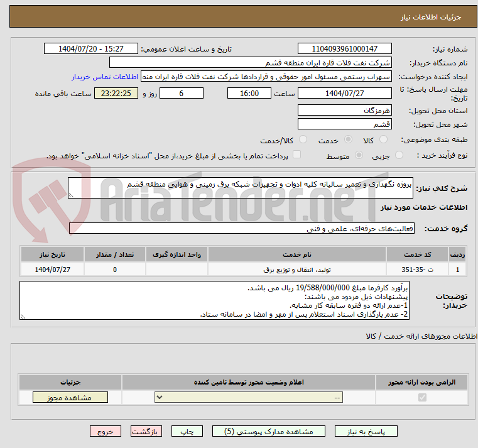Open the supplier permit status dropdown
The width and height of the screenshot is (478, 448).
point(249,397)
